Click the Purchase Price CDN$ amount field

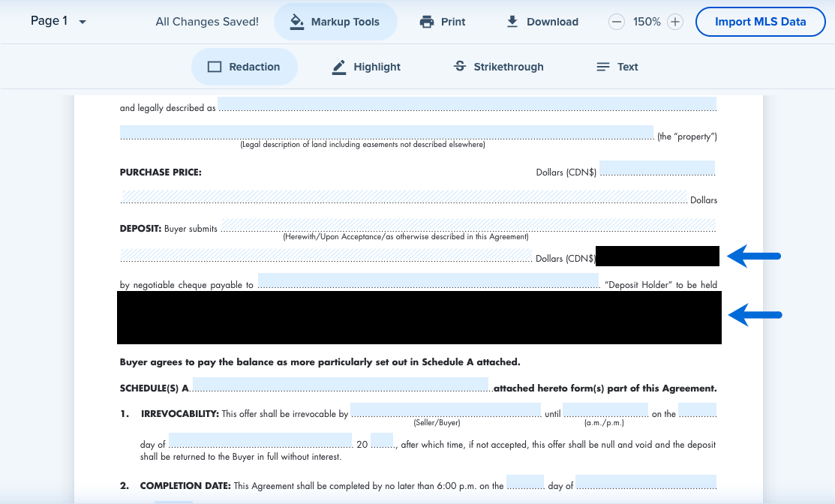(657, 168)
